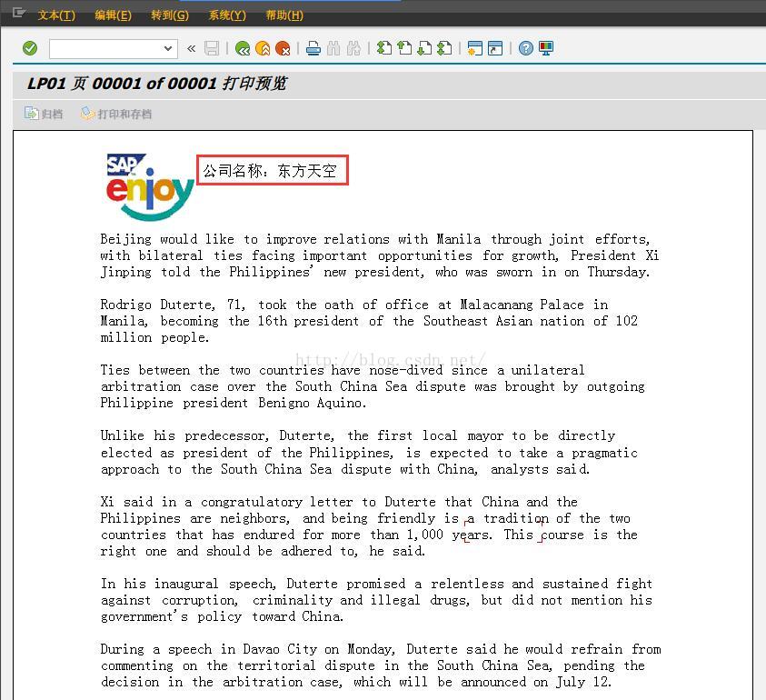Open the Help question mark icon
Image resolution: width=766 pixels, height=700 pixels.
(525, 48)
